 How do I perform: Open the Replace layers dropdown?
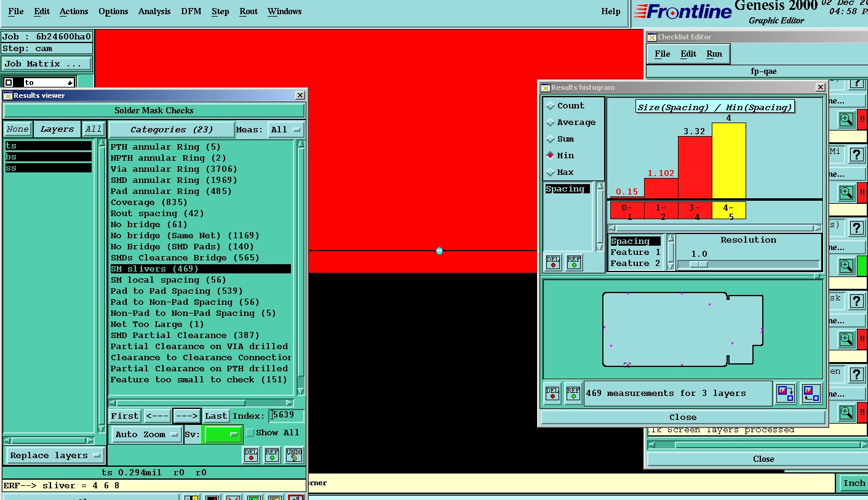(x=55, y=456)
